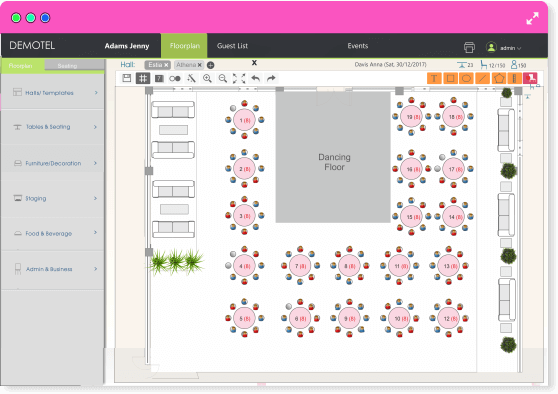This screenshot has width=558, height=394.
Task: Redo the floorplan action
Action: coord(271,78)
